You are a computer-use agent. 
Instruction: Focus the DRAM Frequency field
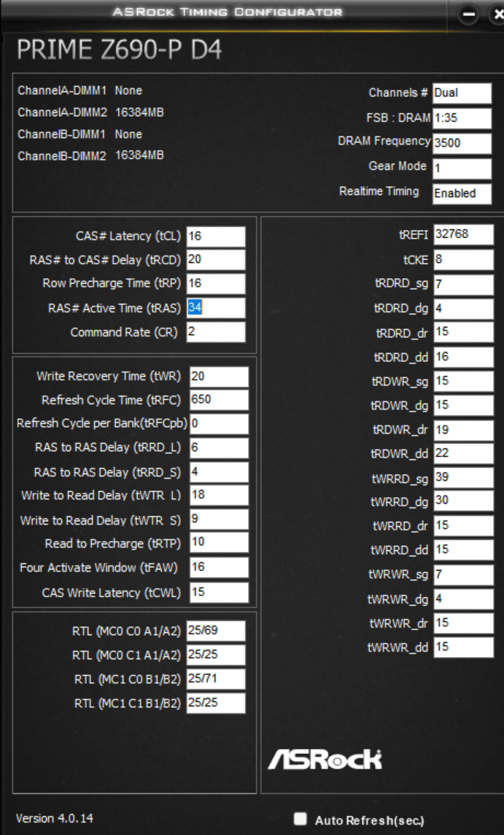(x=462, y=143)
